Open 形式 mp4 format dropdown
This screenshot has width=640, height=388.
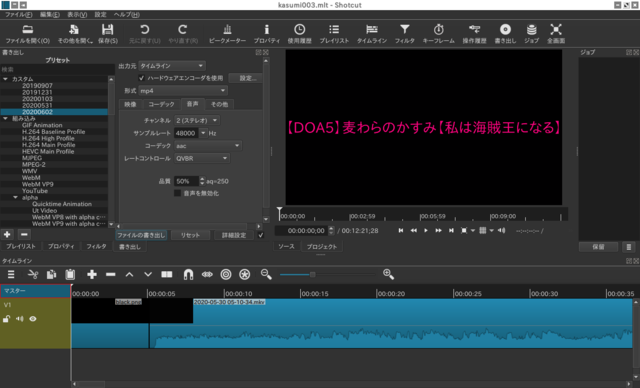coord(183,91)
